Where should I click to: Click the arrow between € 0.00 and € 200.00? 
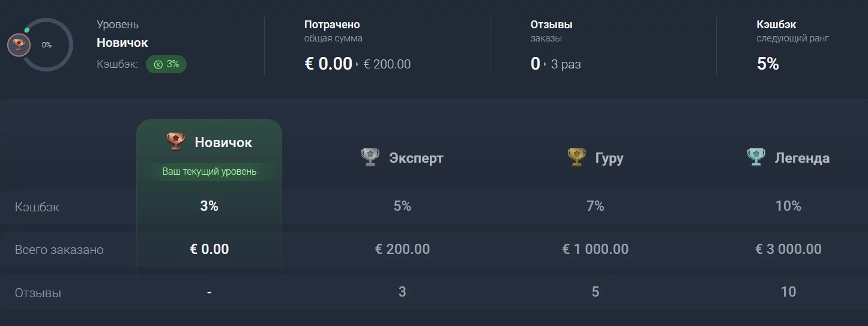click(x=357, y=64)
